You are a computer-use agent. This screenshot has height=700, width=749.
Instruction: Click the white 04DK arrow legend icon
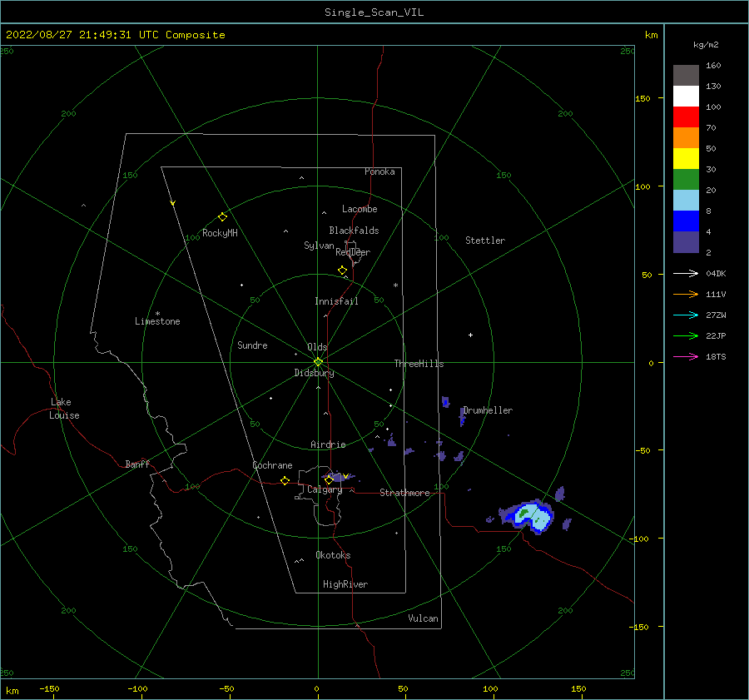[x=686, y=273]
